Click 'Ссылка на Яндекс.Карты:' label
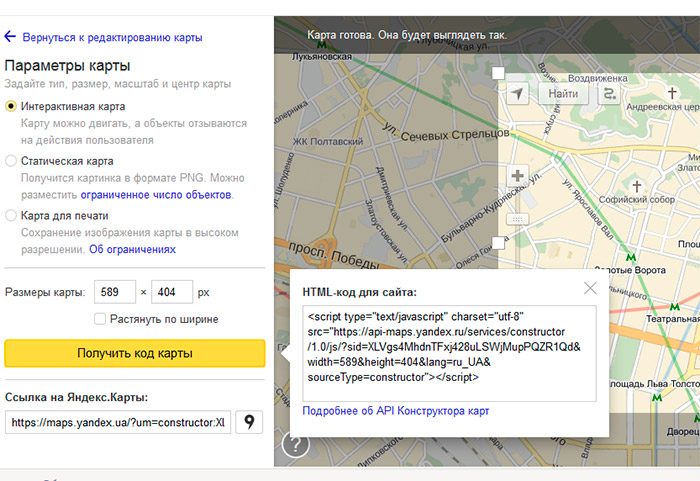The image size is (700, 481). [76, 397]
